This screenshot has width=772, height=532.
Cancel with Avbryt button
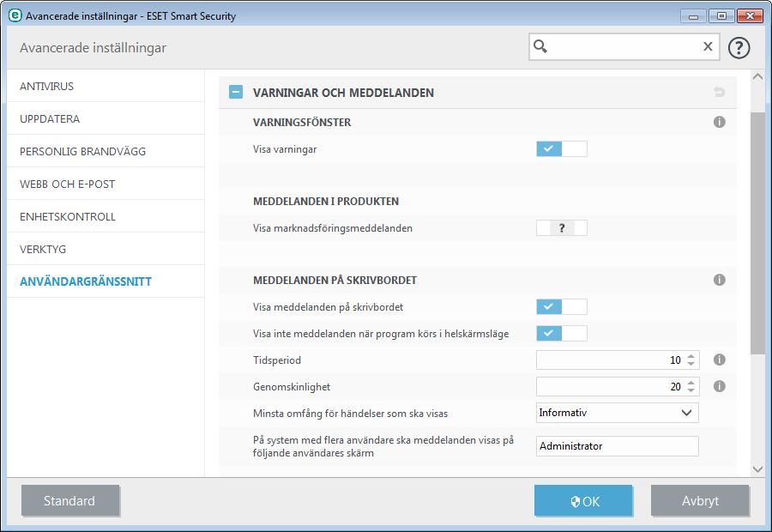pyautogui.click(x=700, y=500)
